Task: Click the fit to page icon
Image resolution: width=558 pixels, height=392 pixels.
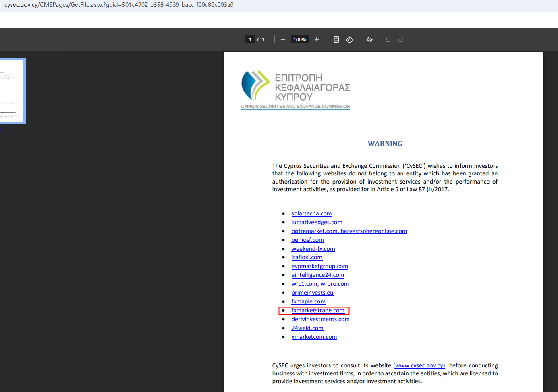Action: pos(336,39)
